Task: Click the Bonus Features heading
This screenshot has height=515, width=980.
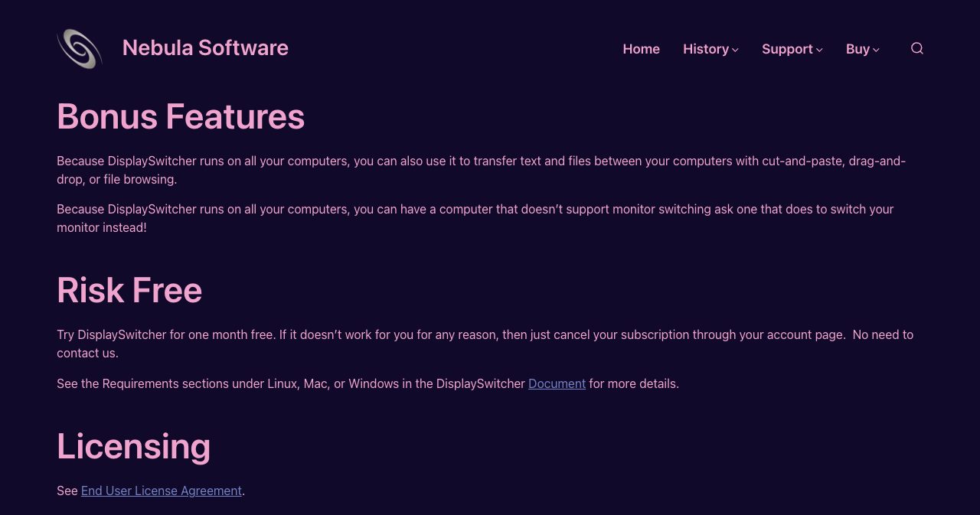Action: [x=181, y=117]
